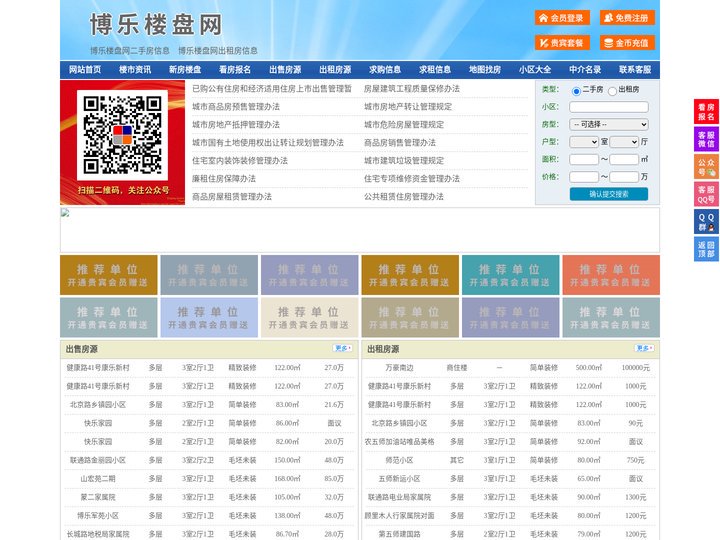The height and width of the screenshot is (540, 720).
Task: Click the purple 客服微信 sidebar icon
Action: (x=706, y=139)
